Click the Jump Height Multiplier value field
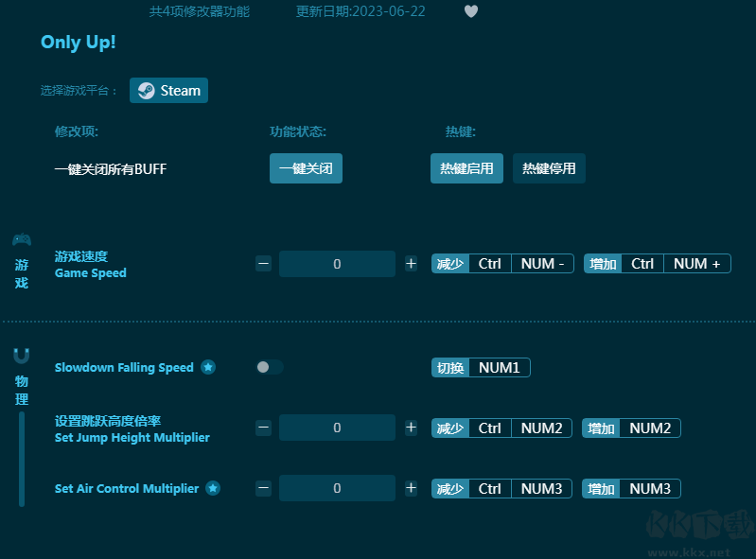Image resolution: width=756 pixels, height=559 pixels. (x=337, y=428)
